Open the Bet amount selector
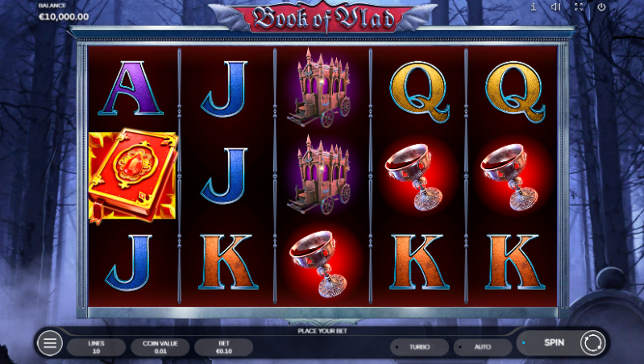Viewport: 644px width, 364px height. [x=224, y=347]
